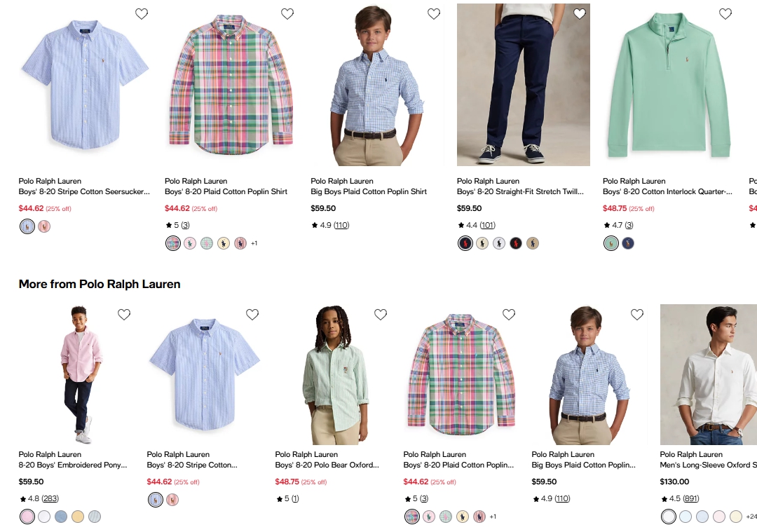Screen dimensions: 757x532
Task: Select yellow swatch for Embroidered Pony shirt
Action: (78, 517)
